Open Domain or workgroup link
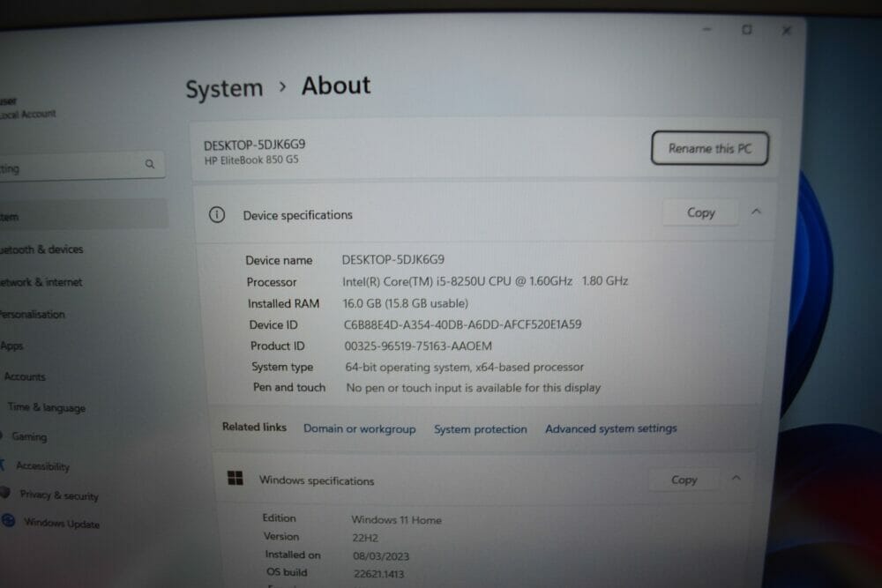The height and width of the screenshot is (588, 882). (x=360, y=429)
